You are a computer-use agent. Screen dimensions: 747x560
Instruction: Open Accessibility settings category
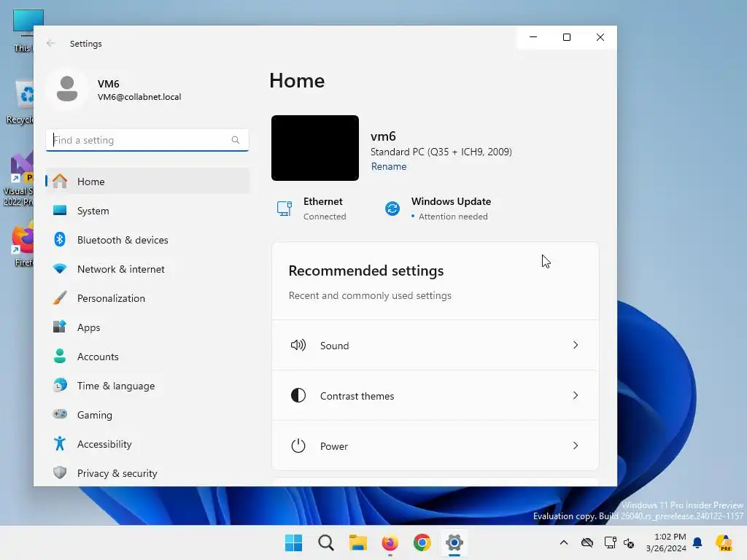pyautogui.click(x=147, y=444)
